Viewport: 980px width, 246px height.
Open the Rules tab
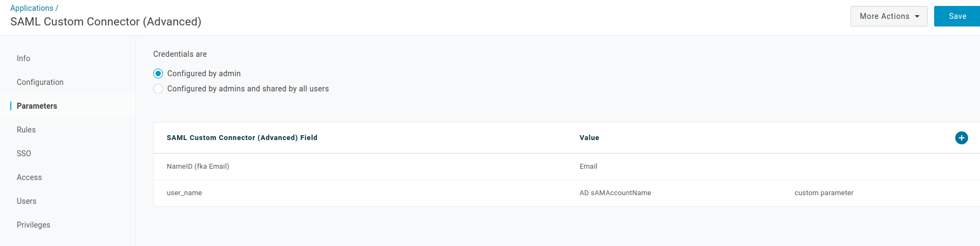click(26, 130)
